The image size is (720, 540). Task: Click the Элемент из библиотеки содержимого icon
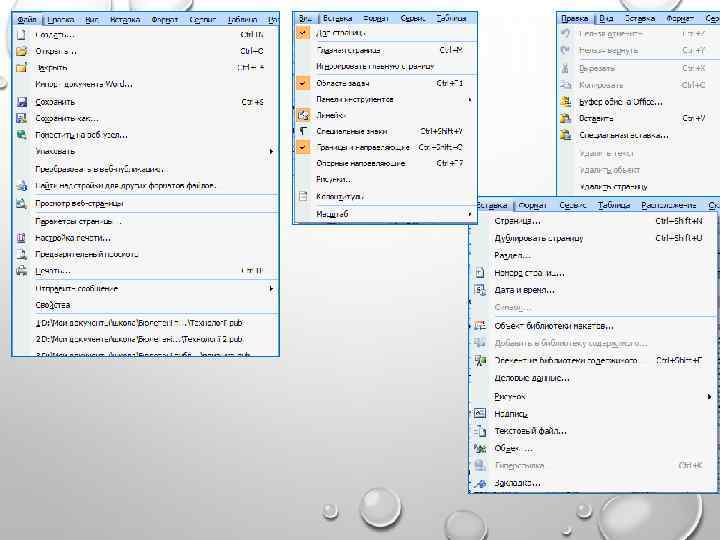click(480, 360)
